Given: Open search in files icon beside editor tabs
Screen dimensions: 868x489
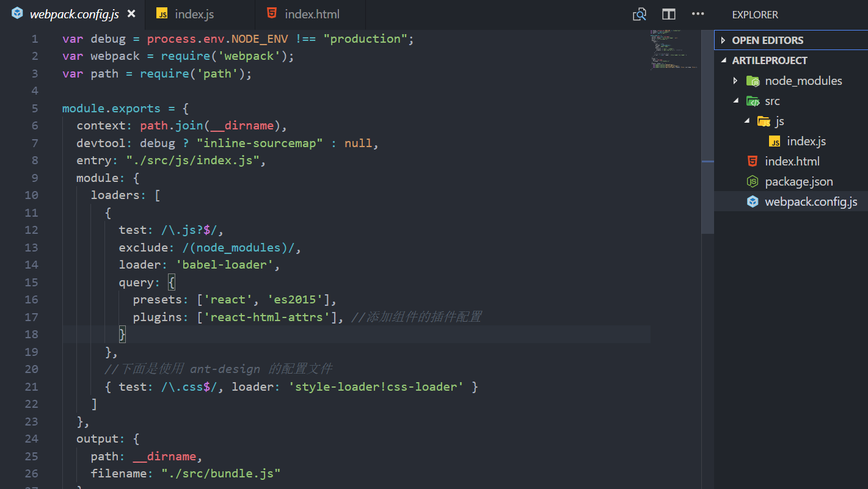Looking at the screenshot, I should [x=639, y=14].
